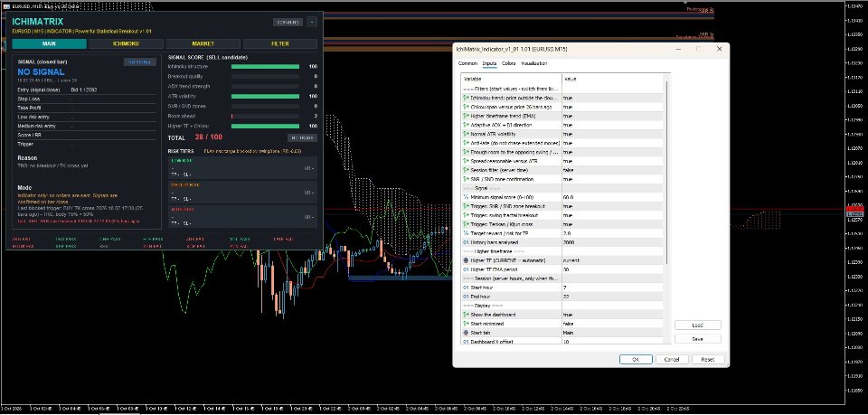Click the SCANNING button on the dashboard
Viewport: 868px width, 415px height.
pos(288,22)
